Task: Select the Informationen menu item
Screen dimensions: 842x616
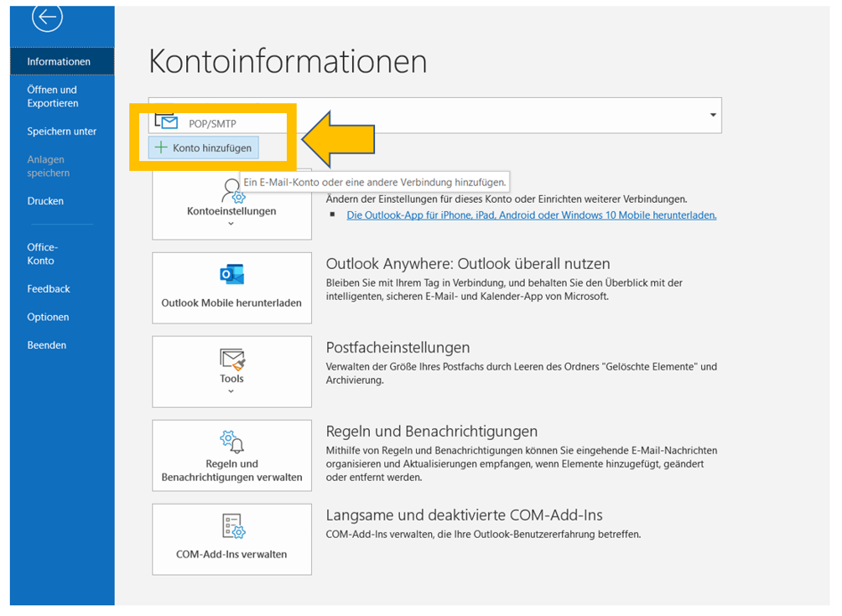Action: point(62,62)
